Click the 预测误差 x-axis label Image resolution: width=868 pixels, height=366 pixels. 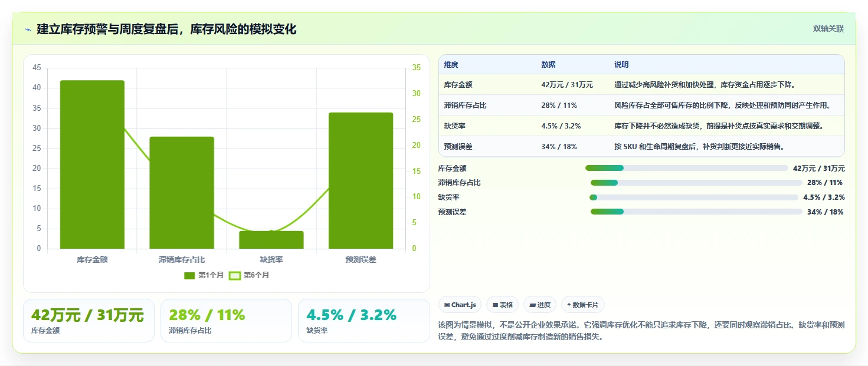pyautogui.click(x=361, y=259)
